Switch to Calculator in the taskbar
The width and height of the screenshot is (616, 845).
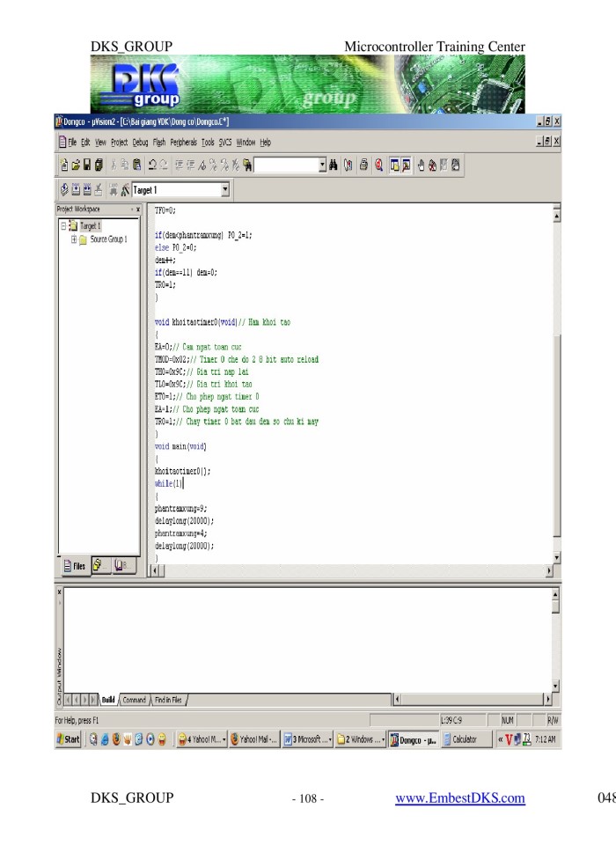[x=465, y=739]
